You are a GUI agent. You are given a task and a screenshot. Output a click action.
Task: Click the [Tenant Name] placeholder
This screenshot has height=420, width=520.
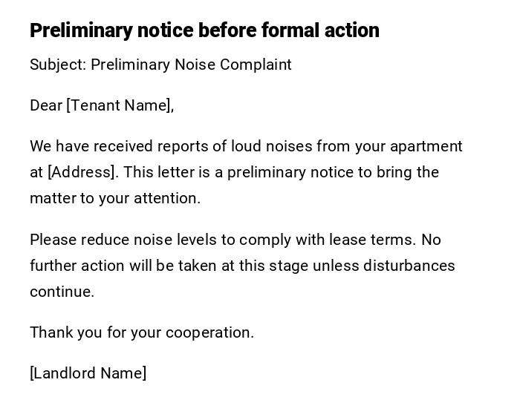coord(119,105)
